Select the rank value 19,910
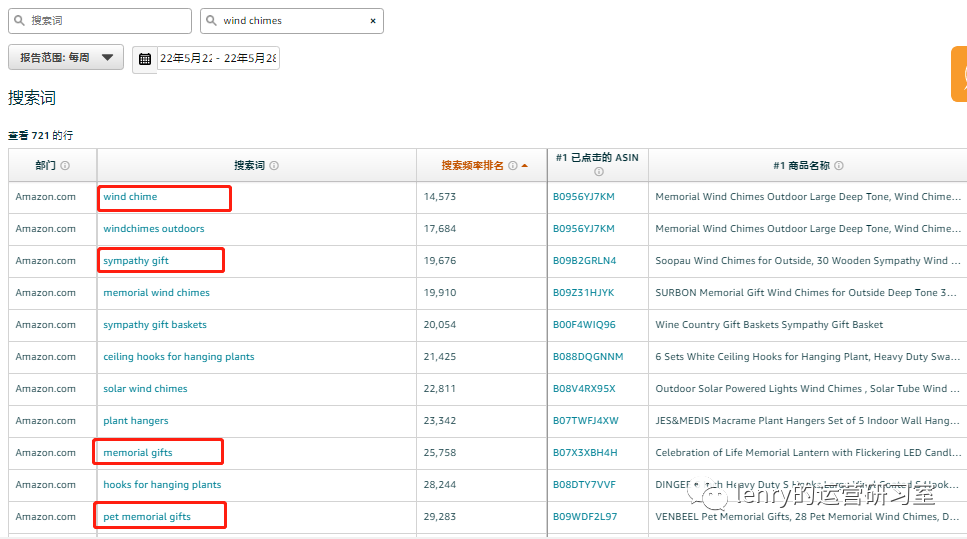Image resolution: width=967 pixels, height=539 pixels. 440,293
